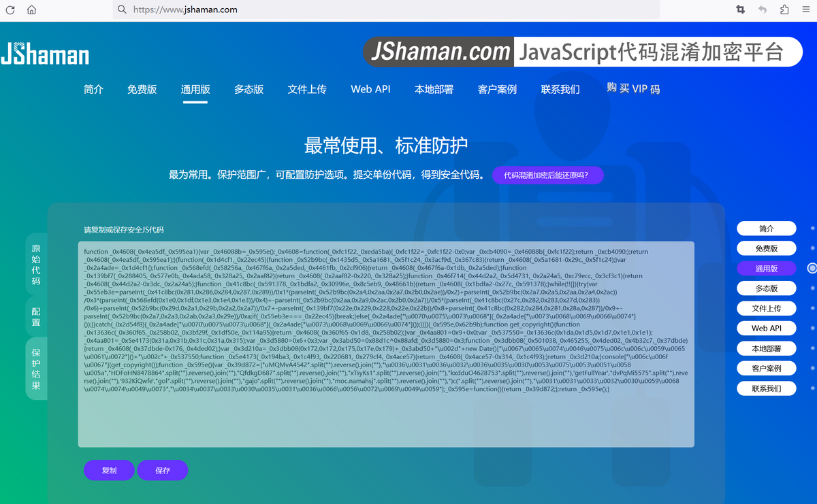Click the 复制 button

coord(109,471)
